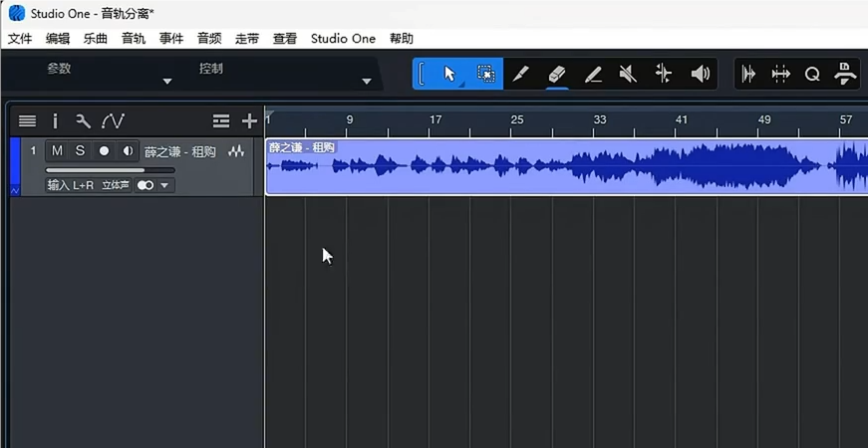Viewport: 868px width, 448px height.
Task: Open the dropdown arrow beside the channel toggle
Action: coord(164,185)
